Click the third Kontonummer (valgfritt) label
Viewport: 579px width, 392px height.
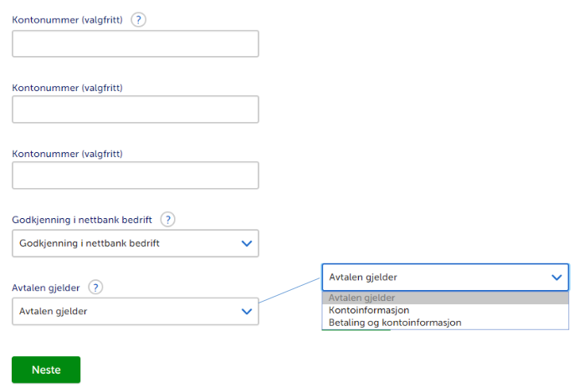pos(67,153)
